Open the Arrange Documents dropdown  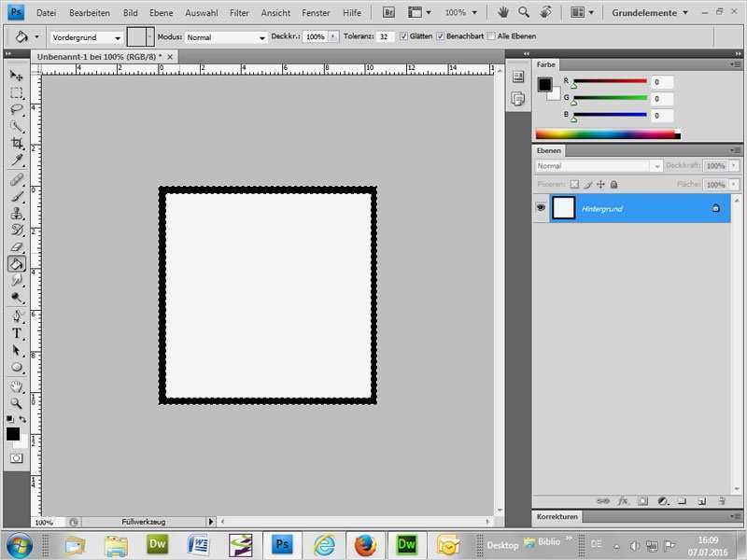click(x=583, y=12)
